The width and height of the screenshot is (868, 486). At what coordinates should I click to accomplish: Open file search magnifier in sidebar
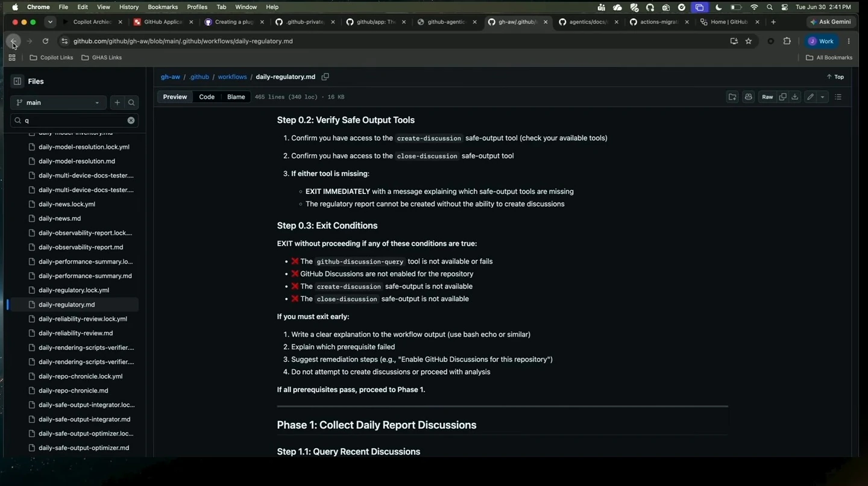click(131, 102)
